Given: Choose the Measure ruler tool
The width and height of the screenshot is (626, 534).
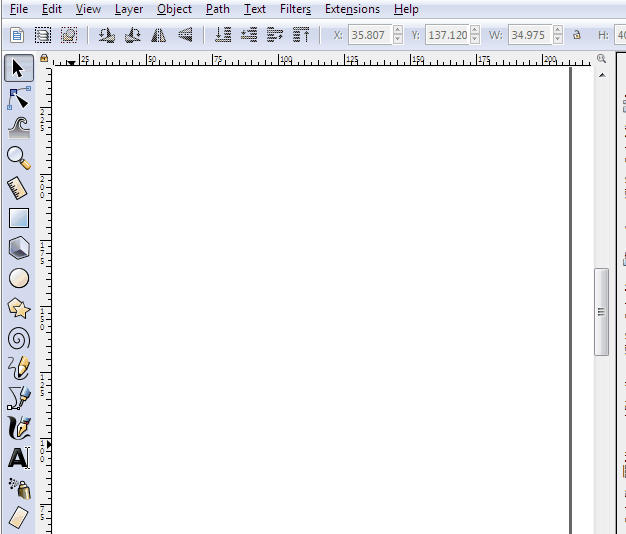Looking at the screenshot, I should pyautogui.click(x=18, y=187).
